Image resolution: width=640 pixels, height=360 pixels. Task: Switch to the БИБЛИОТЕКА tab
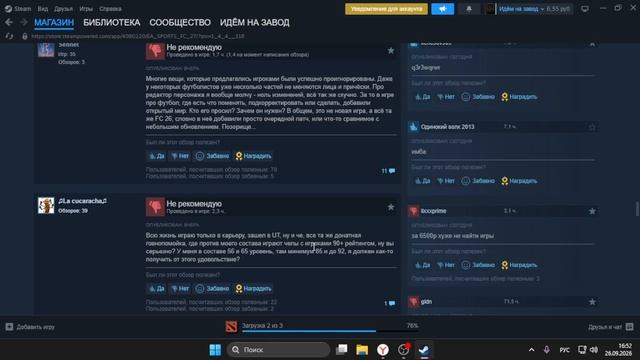click(112, 22)
